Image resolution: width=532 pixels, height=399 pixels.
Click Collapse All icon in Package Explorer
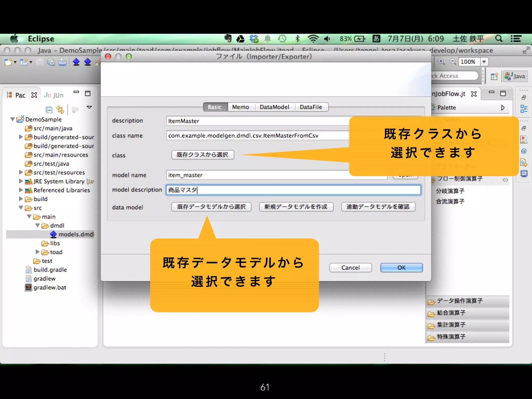pyautogui.click(x=49, y=110)
